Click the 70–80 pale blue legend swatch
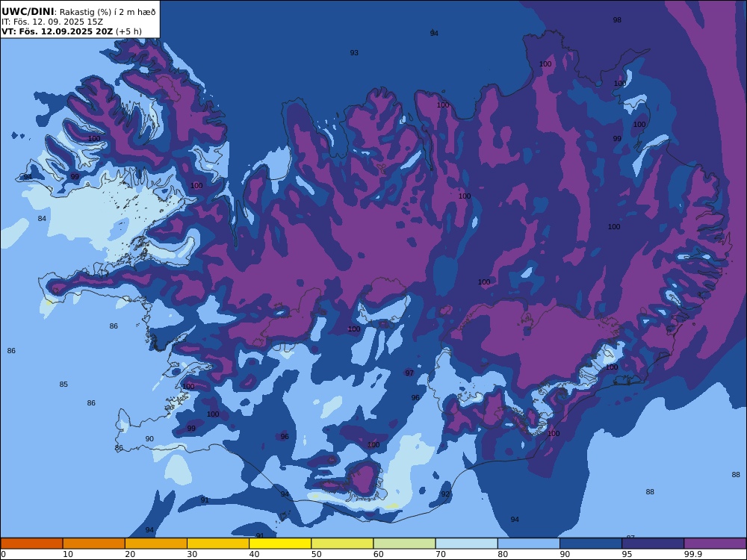747x560 pixels. click(x=467, y=544)
